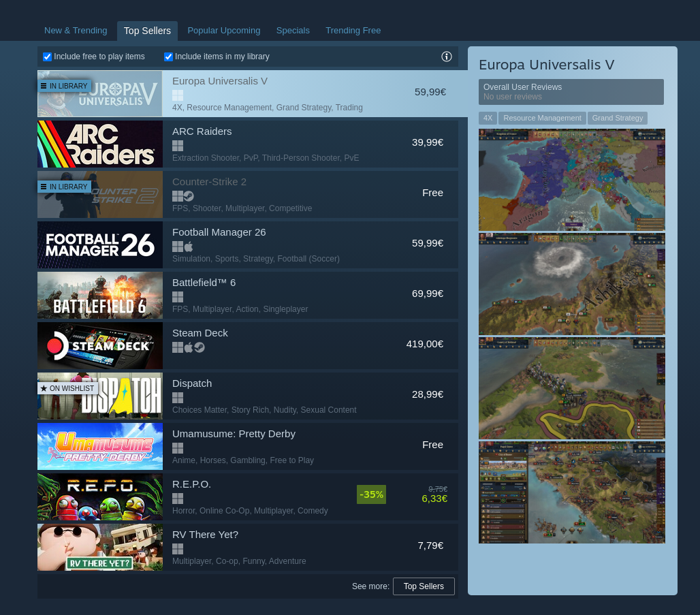The height and width of the screenshot is (615, 700).
Task: Click Windows icon under Battlefield 6
Action: coord(178,297)
